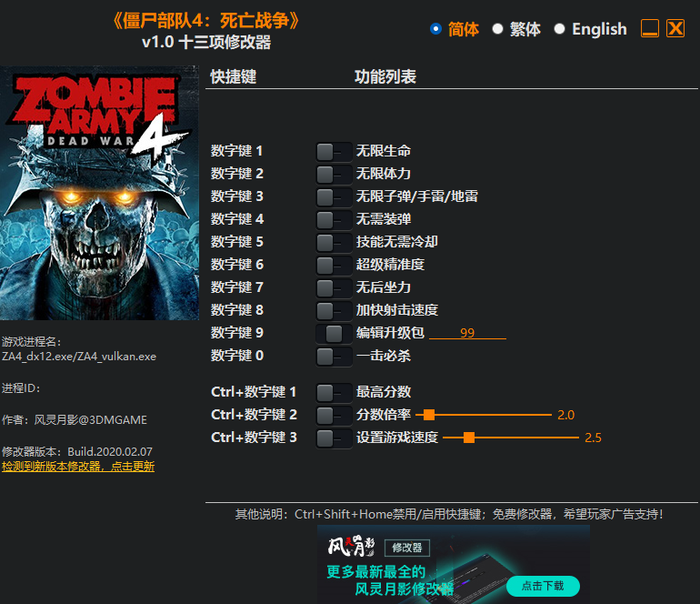Minimize the trainer window

click(650, 28)
